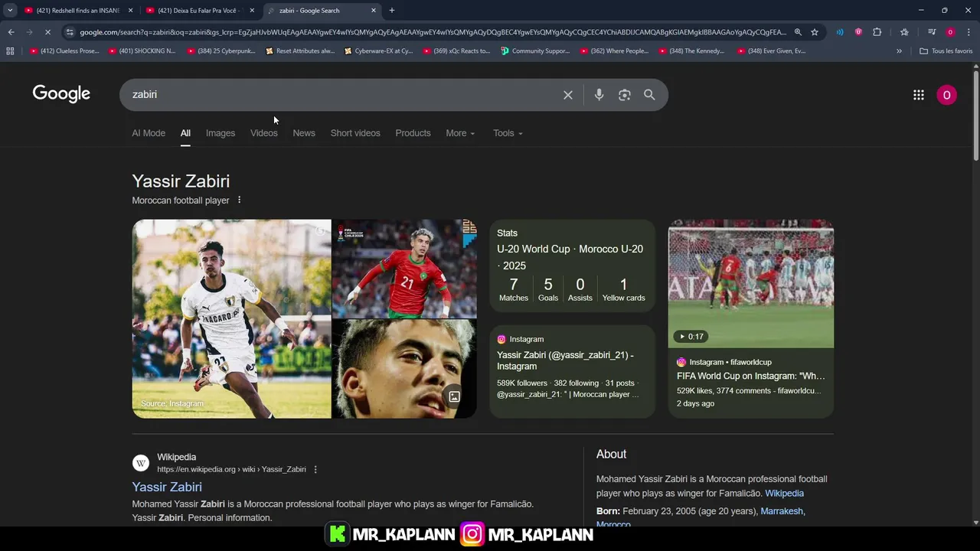Open Ever Given bookmark

click(771, 51)
